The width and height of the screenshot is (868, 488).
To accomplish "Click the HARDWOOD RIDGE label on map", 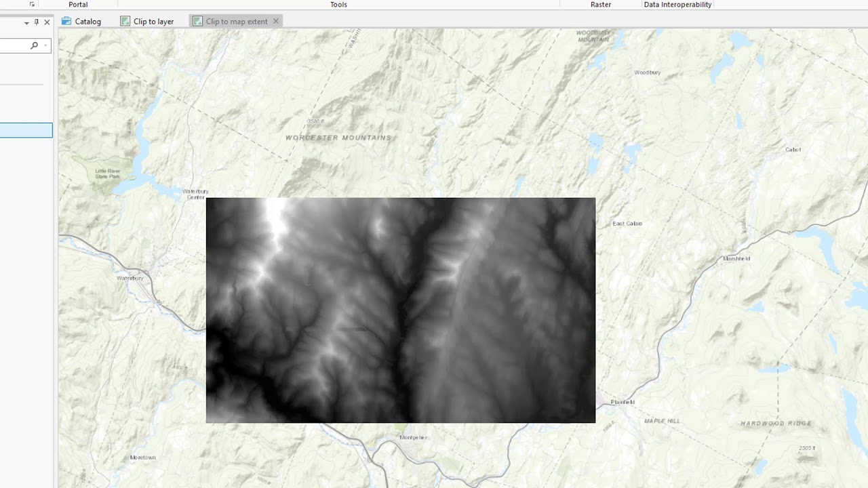I will click(776, 424).
